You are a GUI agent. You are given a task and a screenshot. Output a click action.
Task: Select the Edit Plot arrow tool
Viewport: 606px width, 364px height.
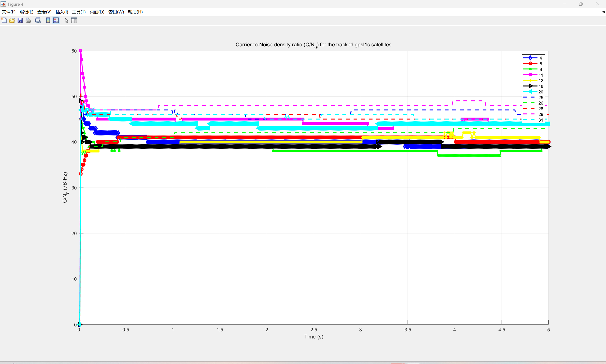click(x=66, y=20)
